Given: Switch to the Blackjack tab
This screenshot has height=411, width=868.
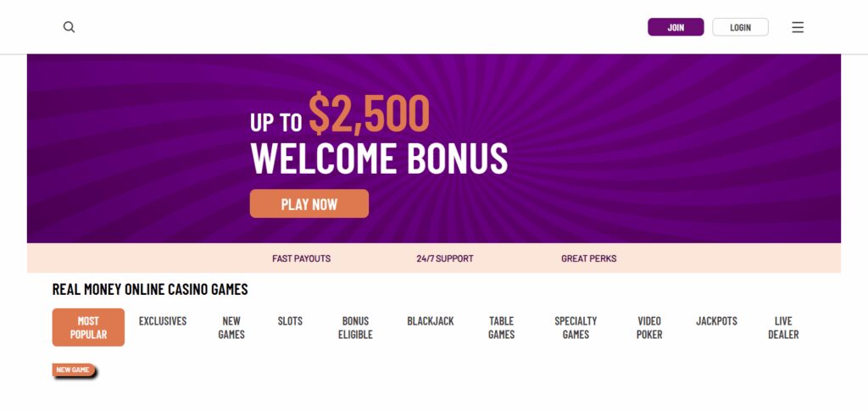Looking at the screenshot, I should point(431,321).
